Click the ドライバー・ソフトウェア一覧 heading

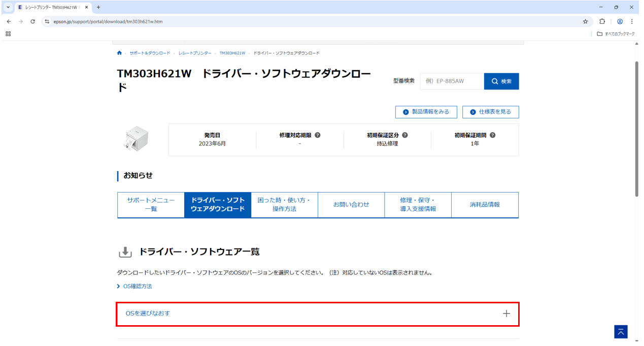click(199, 251)
